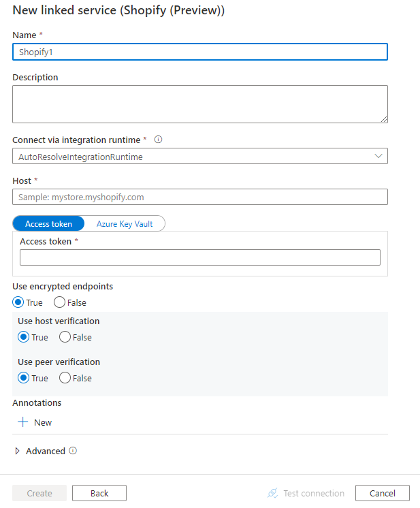Click the Back button

pos(99,493)
